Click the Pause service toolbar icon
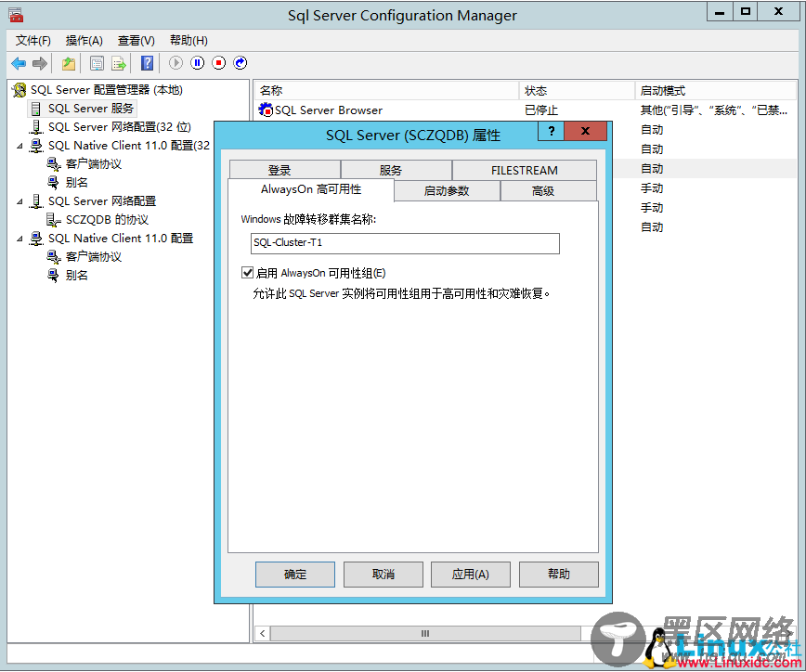Screen dimensions: 806x672 [x=198, y=63]
